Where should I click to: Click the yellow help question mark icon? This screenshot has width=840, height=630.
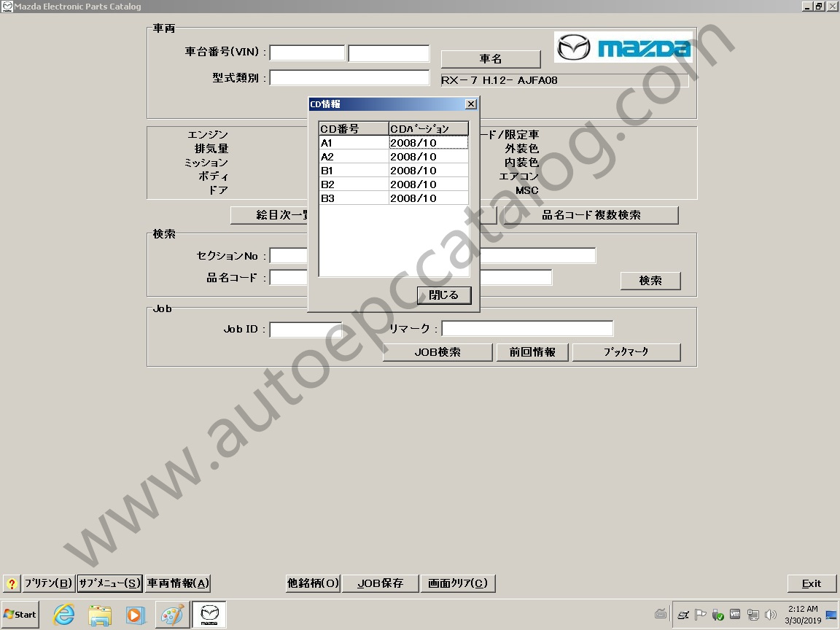(x=12, y=583)
